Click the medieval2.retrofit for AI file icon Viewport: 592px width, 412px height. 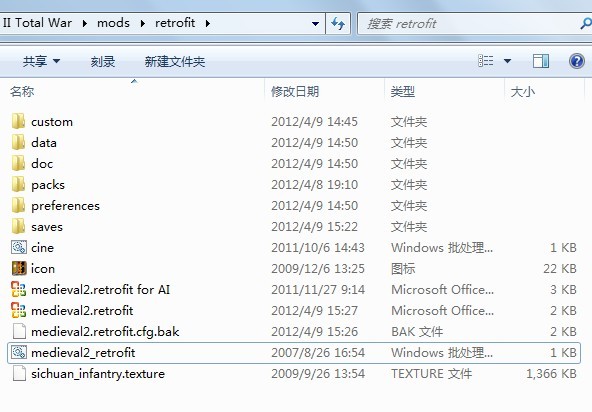click(x=18, y=290)
